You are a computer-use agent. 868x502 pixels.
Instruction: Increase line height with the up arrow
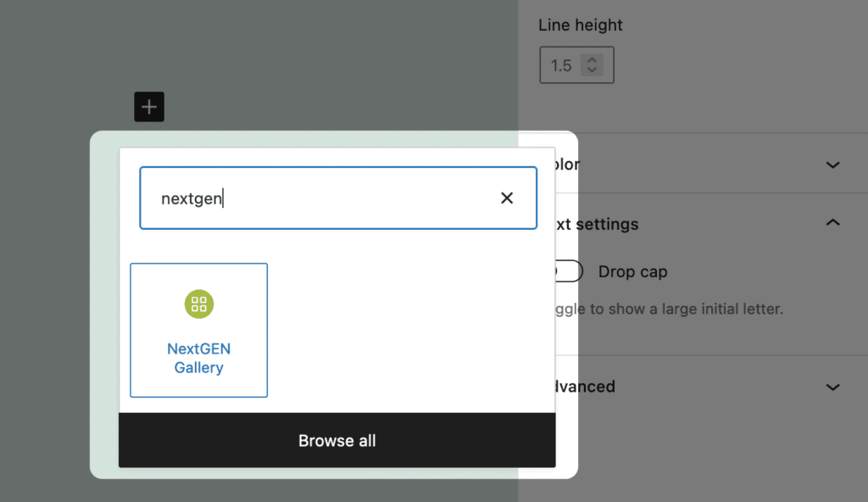tap(592, 60)
